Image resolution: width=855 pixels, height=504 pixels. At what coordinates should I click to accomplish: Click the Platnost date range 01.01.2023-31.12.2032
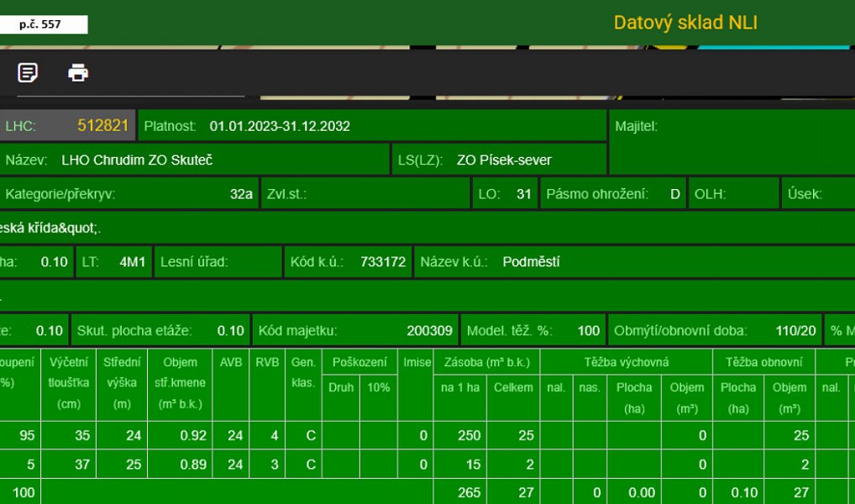click(280, 127)
